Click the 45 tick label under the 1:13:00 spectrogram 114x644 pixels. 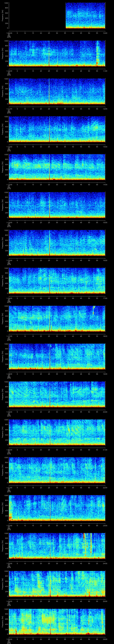[x=81, y=184]
